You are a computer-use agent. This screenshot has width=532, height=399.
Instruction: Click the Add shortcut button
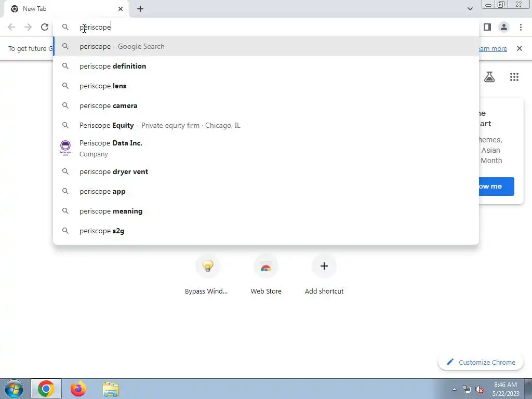(x=324, y=275)
